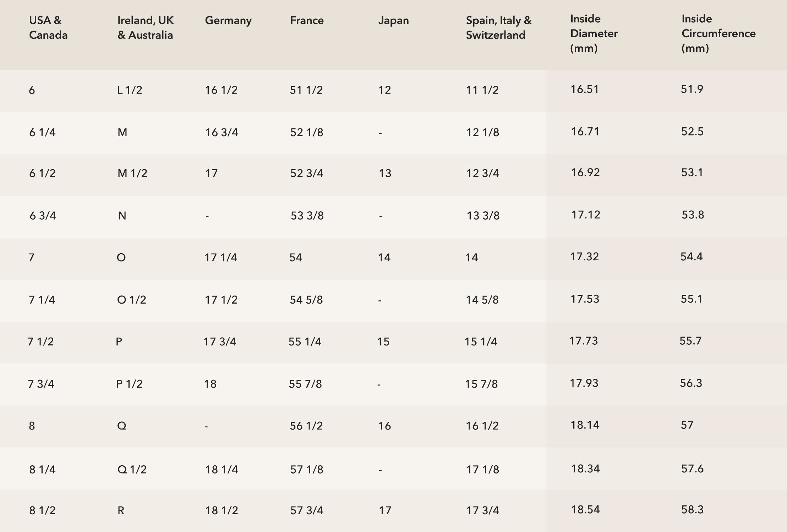The width and height of the screenshot is (787, 532).
Task: Click the Inside Circumference (mm) header
Action: (x=718, y=34)
